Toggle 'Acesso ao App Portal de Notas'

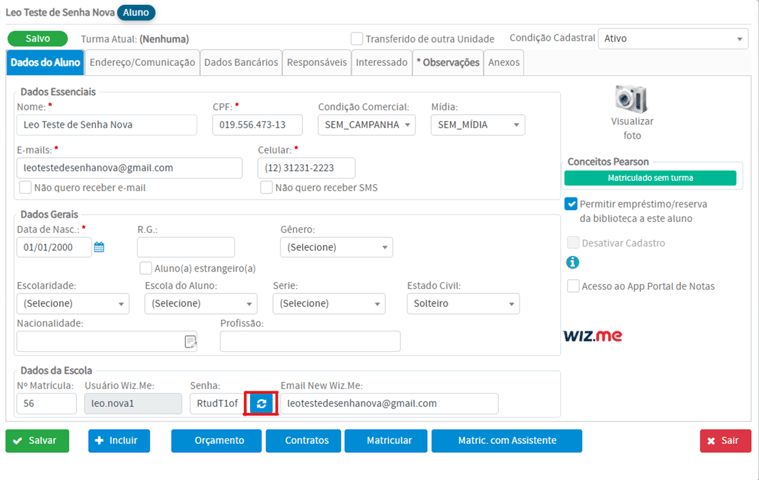pos(573,286)
